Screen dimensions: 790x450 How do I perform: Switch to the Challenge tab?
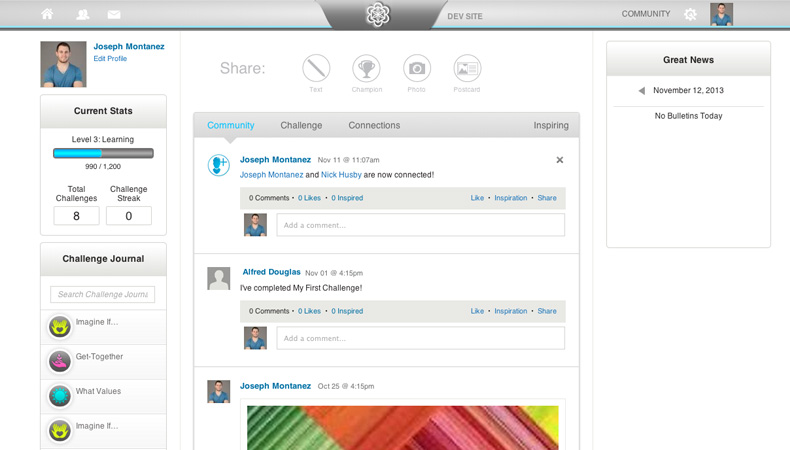tap(301, 125)
